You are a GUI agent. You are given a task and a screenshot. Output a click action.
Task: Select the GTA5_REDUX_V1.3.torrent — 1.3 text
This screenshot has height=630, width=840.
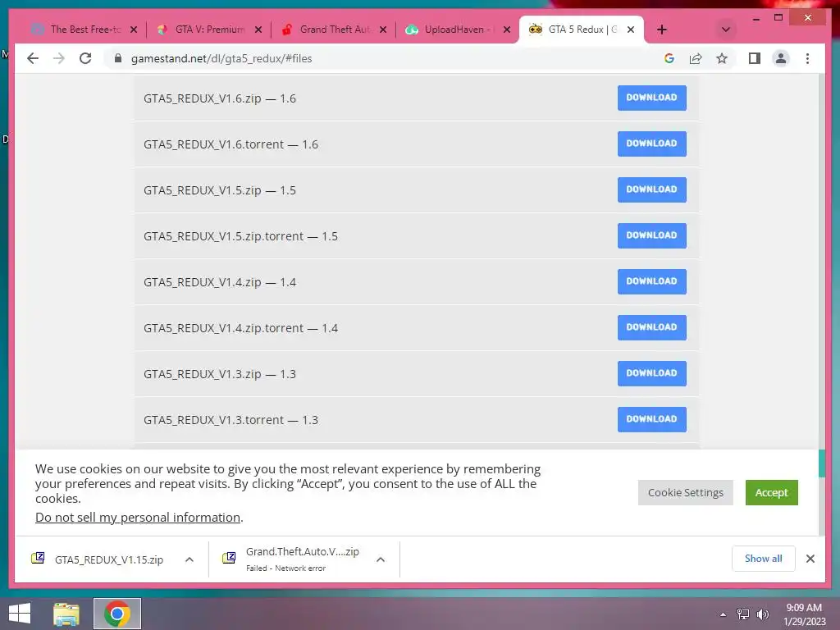click(x=231, y=420)
